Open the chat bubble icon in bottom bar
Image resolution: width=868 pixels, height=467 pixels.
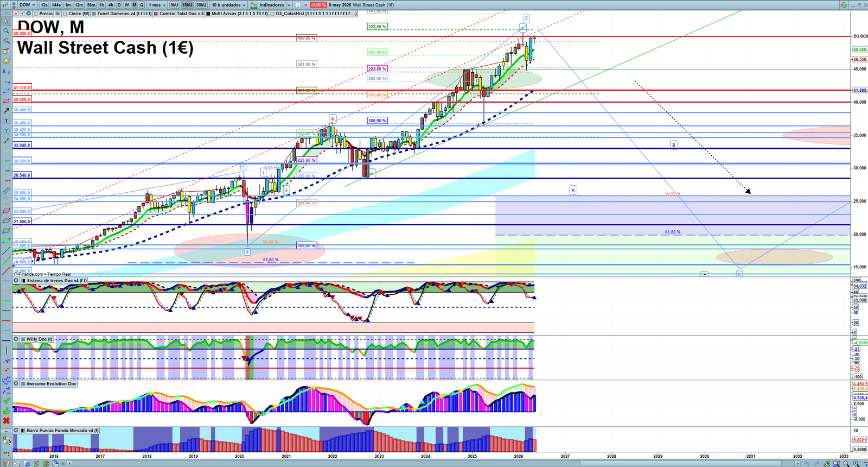(x=27, y=464)
